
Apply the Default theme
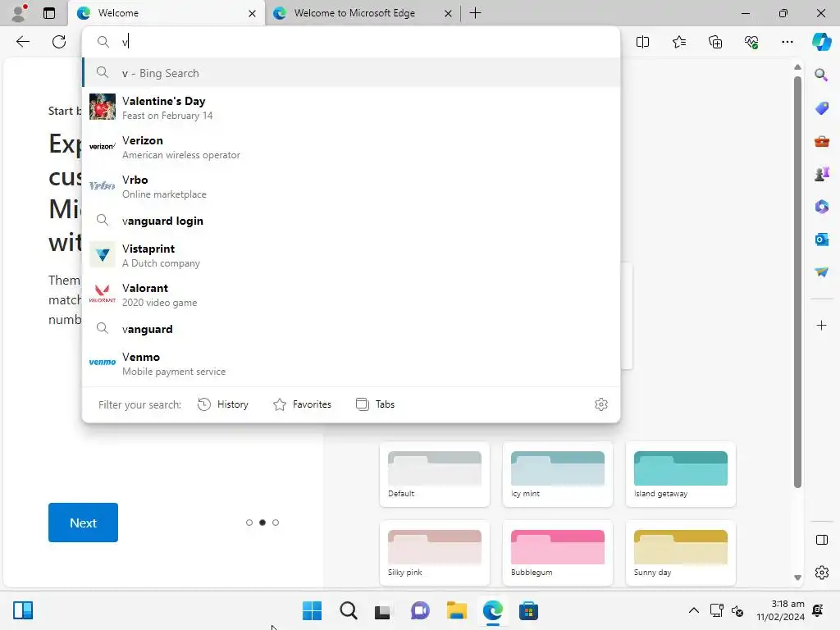pos(435,475)
